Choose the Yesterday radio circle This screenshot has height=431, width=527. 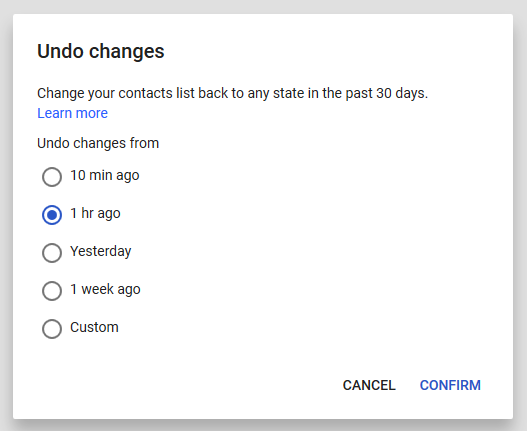[x=52, y=252]
